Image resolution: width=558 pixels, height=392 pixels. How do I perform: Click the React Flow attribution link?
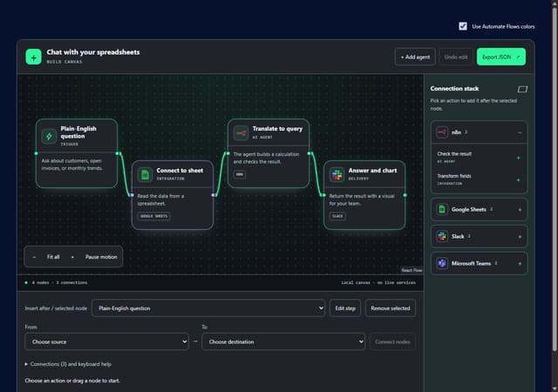pos(412,270)
